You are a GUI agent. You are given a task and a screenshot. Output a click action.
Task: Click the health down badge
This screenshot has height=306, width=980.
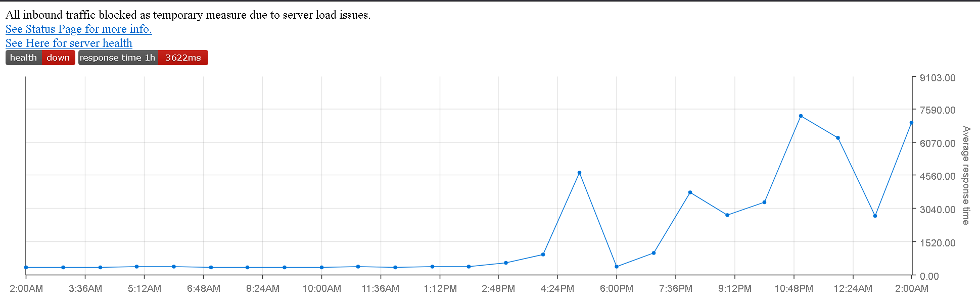(40, 58)
